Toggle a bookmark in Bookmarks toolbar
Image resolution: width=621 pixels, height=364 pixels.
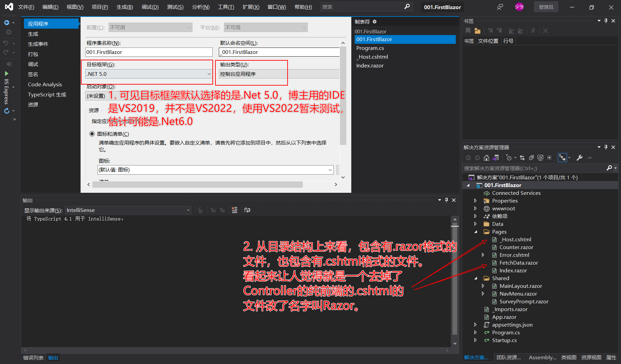[468, 31]
